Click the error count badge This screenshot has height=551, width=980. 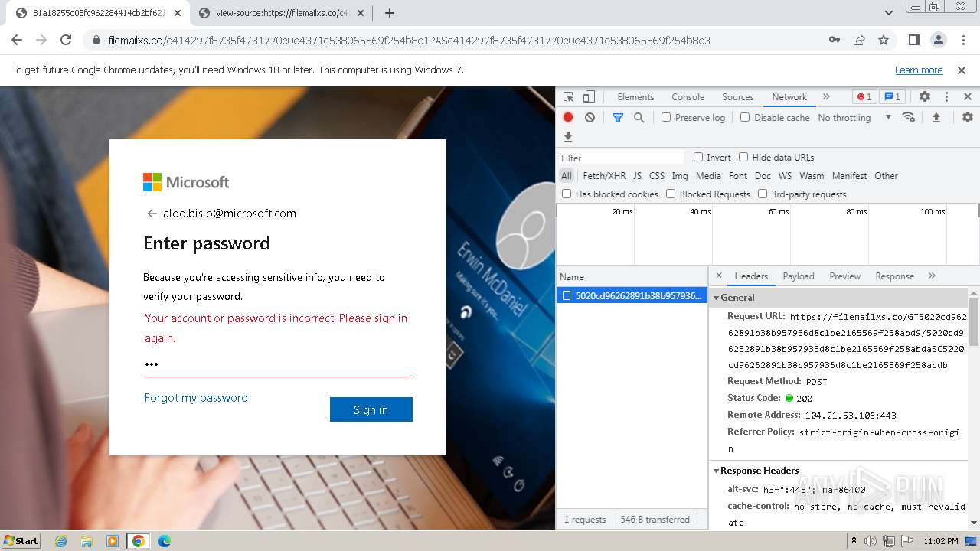864,96
